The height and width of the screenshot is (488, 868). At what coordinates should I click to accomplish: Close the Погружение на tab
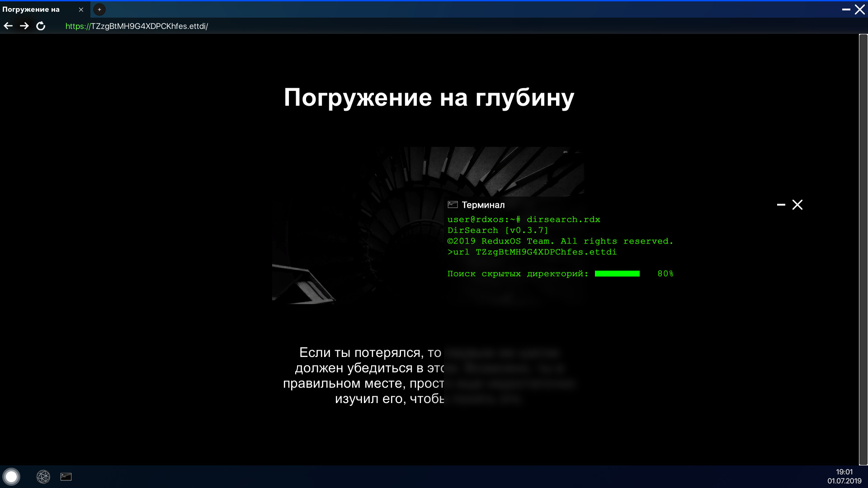(x=81, y=9)
